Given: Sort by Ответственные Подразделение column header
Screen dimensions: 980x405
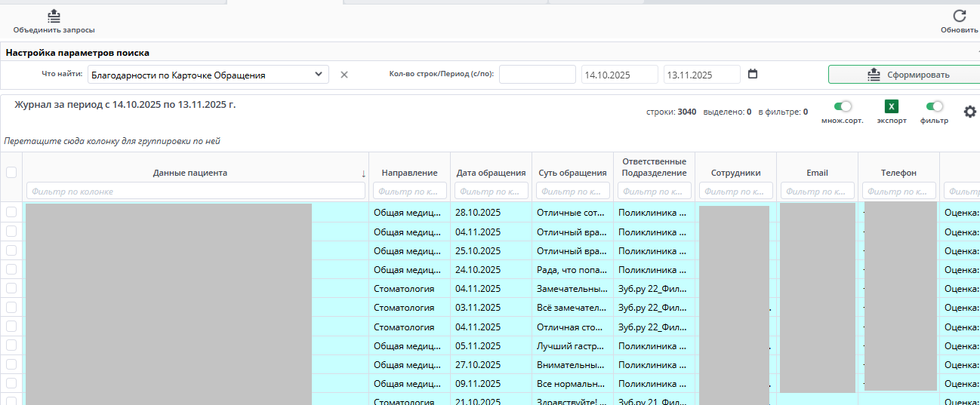Looking at the screenshot, I should [655, 167].
